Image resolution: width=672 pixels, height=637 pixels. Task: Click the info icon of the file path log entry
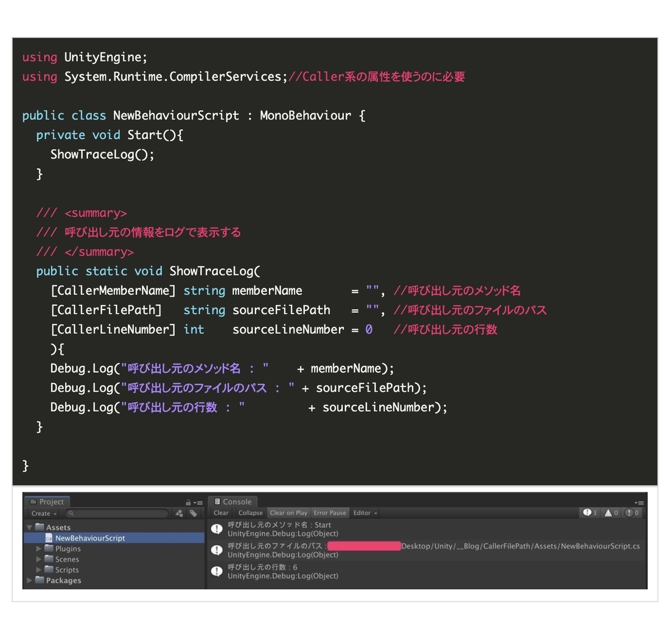(x=217, y=550)
